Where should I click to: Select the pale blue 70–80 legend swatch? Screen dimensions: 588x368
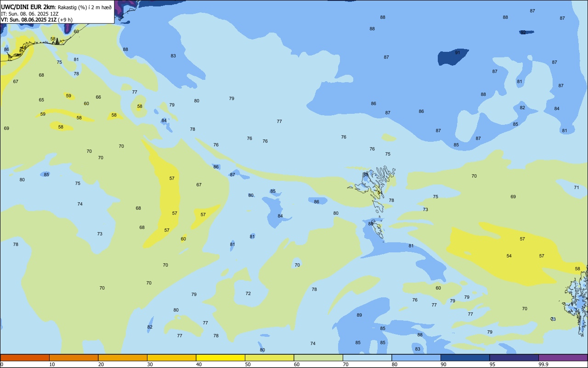[x=367, y=357]
